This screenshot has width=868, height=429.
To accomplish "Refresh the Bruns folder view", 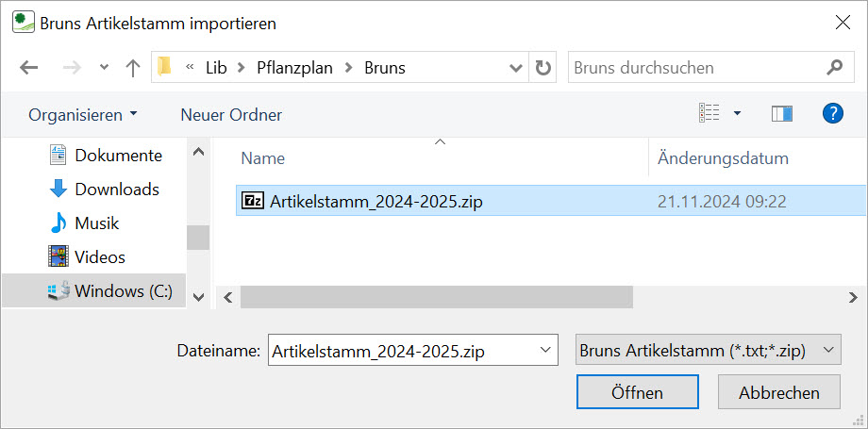I will (x=543, y=68).
